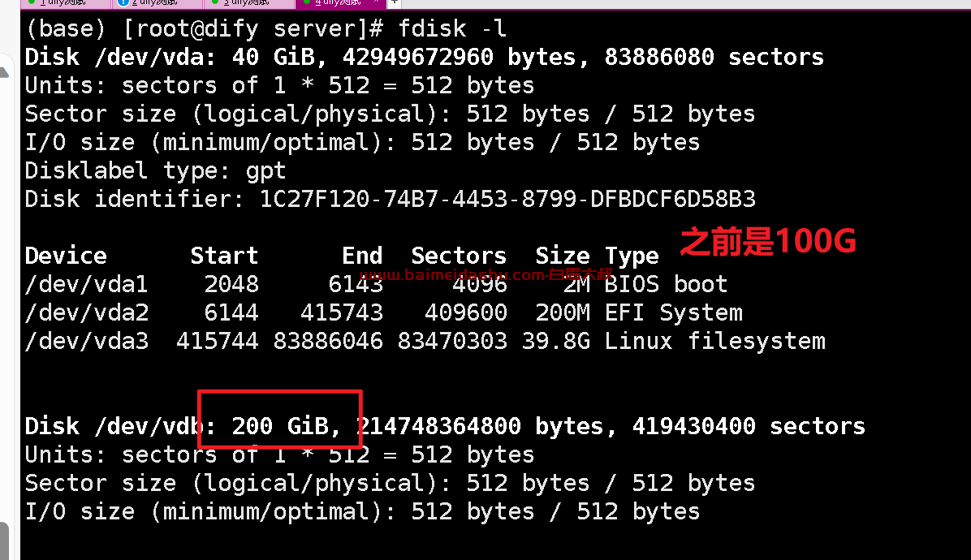Open a new session with plus button
The image size is (971, 560).
395,2
